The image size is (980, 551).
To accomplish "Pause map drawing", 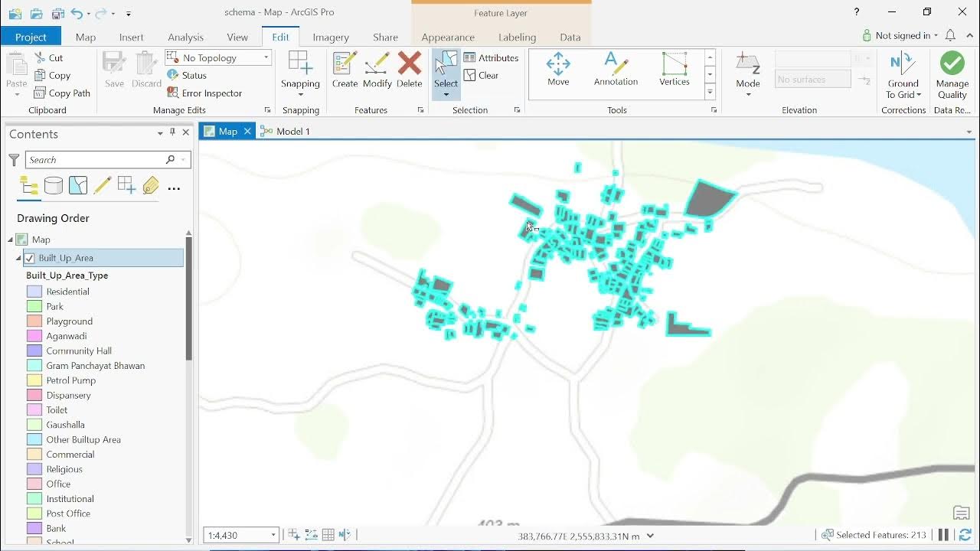I will pyautogui.click(x=944, y=535).
